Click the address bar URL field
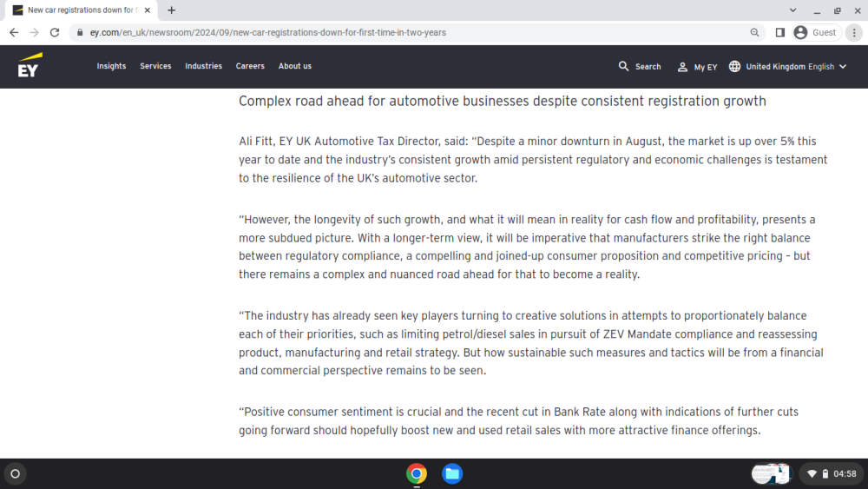 coord(410,33)
